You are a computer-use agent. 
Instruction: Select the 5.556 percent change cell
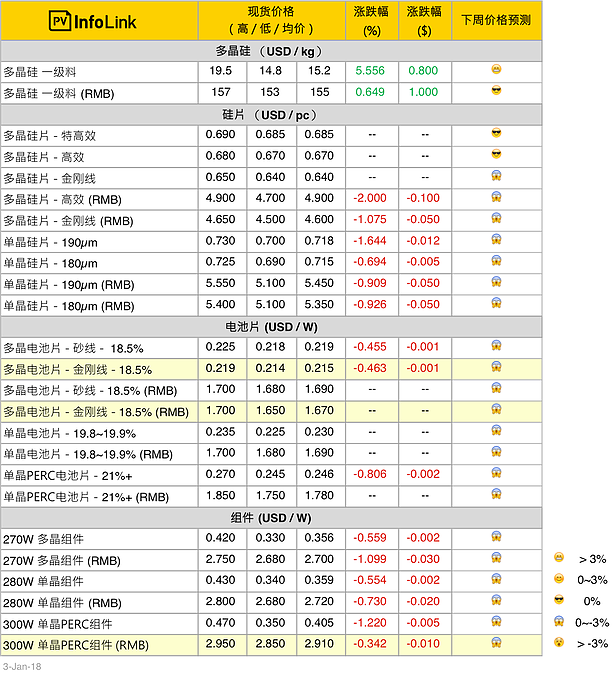[x=372, y=71]
